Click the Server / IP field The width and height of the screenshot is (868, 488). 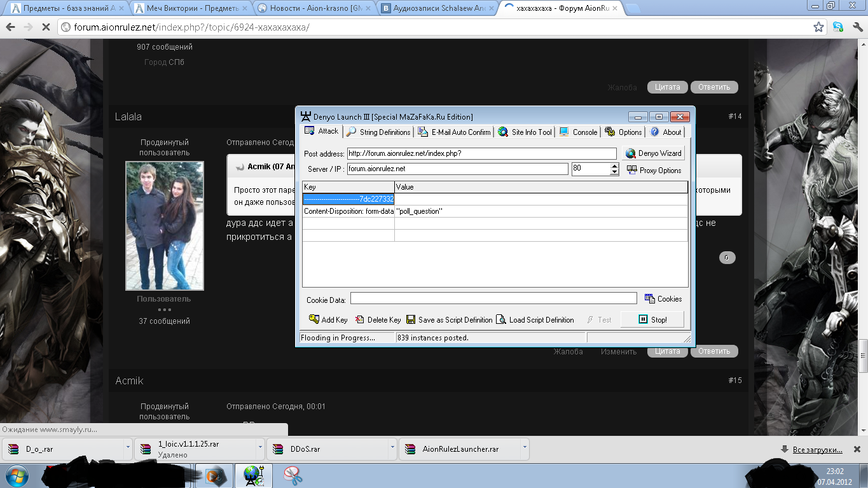[457, 169]
